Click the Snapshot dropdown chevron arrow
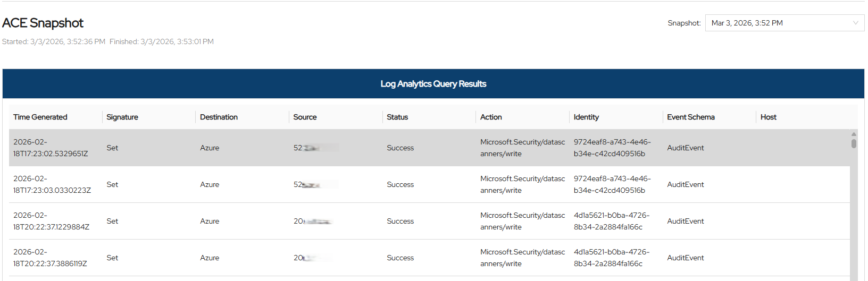Image resolution: width=868 pixels, height=281 pixels. pyautogui.click(x=856, y=23)
